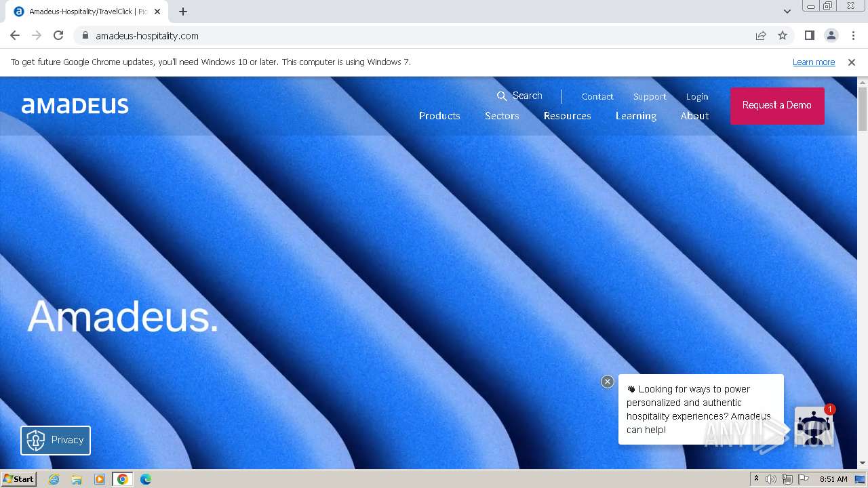Click the share page icon in address bar

[761, 36]
